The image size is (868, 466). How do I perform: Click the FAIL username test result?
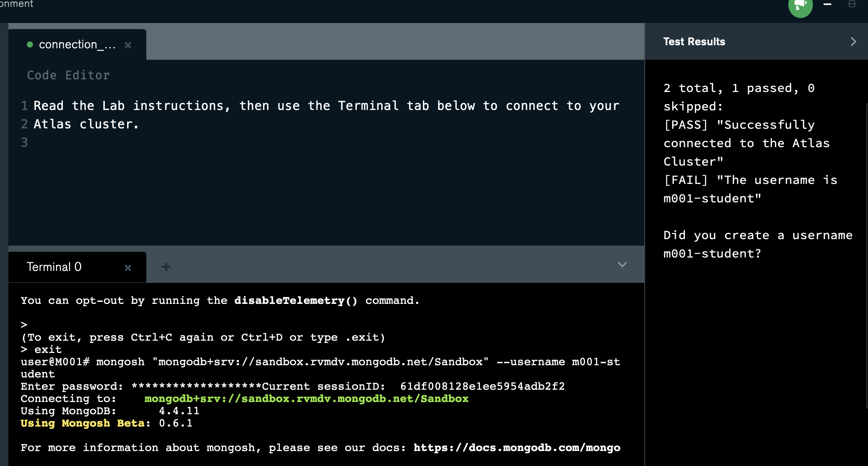click(750, 189)
